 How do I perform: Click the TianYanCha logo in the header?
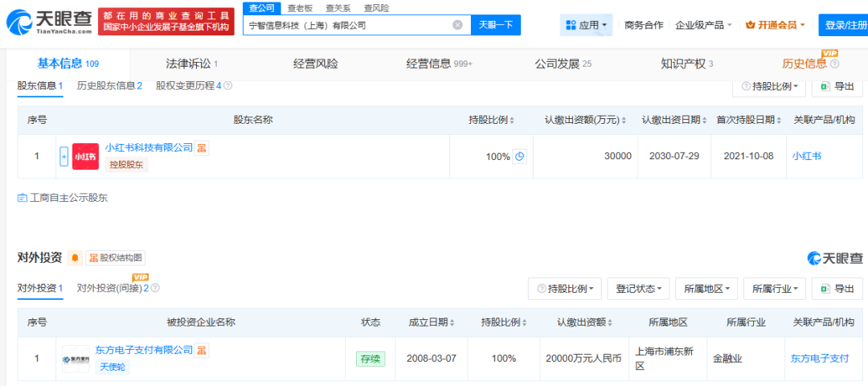click(x=49, y=23)
